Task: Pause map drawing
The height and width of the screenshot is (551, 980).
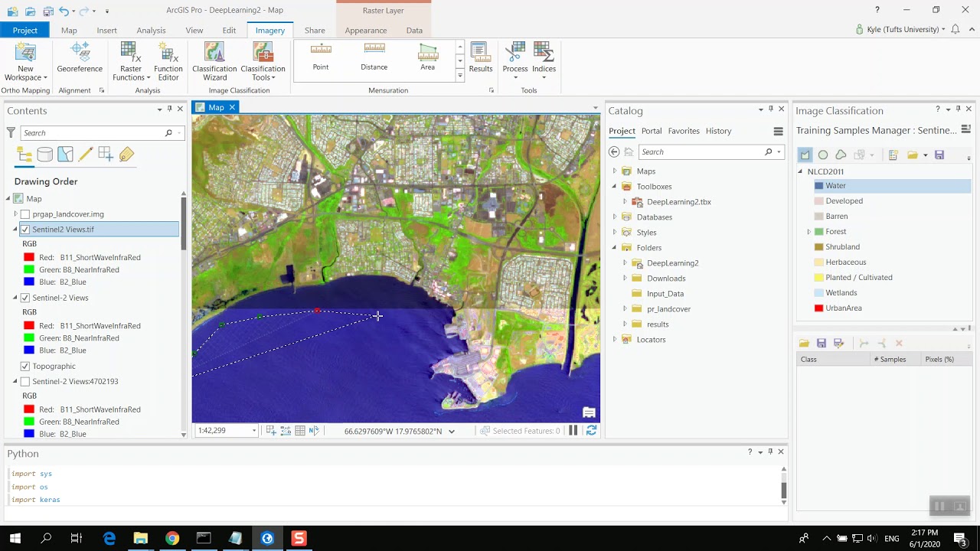Action: coord(573,431)
